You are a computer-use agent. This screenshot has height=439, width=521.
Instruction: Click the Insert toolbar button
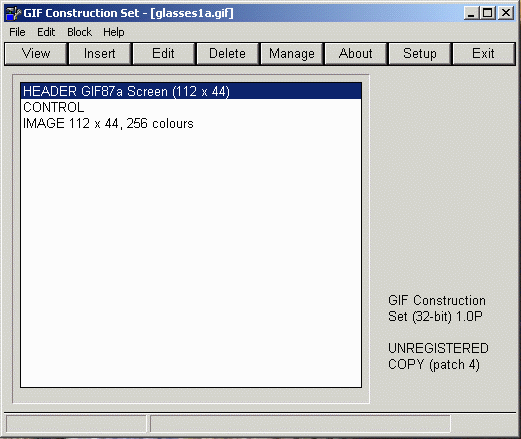point(100,54)
